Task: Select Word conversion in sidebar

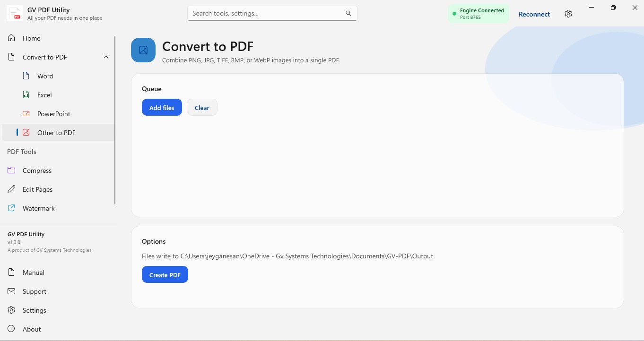Action: pyautogui.click(x=59, y=76)
